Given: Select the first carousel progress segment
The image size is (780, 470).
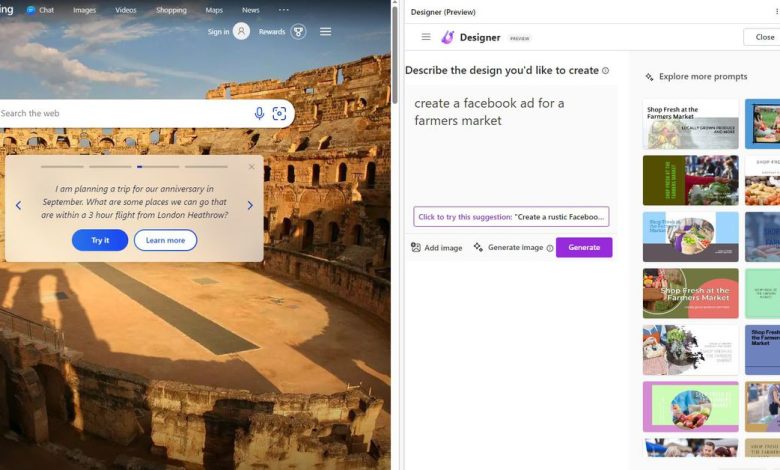Looking at the screenshot, I should tap(62, 167).
